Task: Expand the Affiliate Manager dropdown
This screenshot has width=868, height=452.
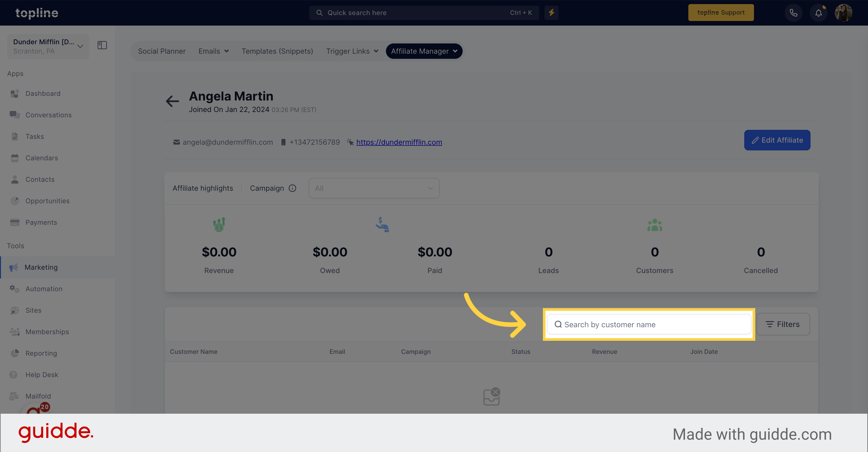Action: [x=424, y=51]
